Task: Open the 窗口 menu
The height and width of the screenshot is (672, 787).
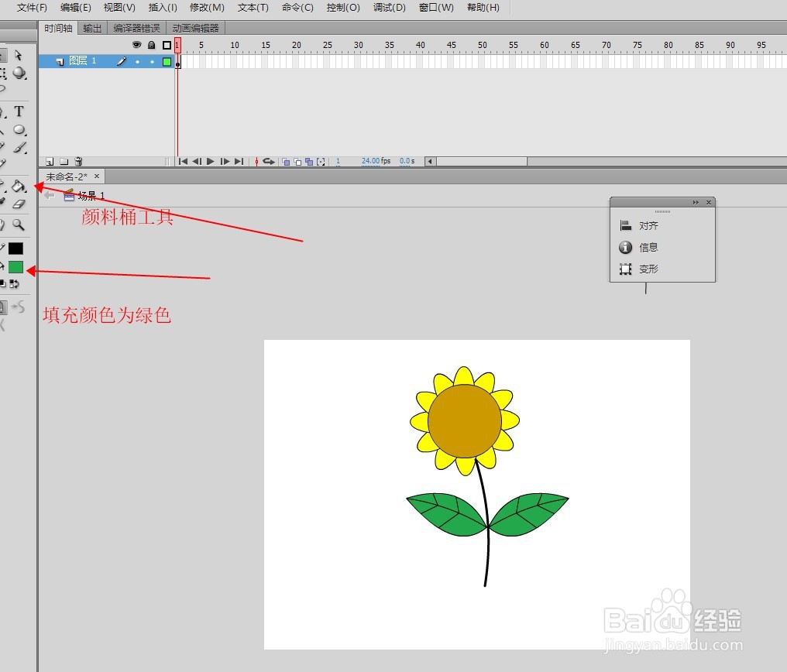Action: (x=435, y=8)
